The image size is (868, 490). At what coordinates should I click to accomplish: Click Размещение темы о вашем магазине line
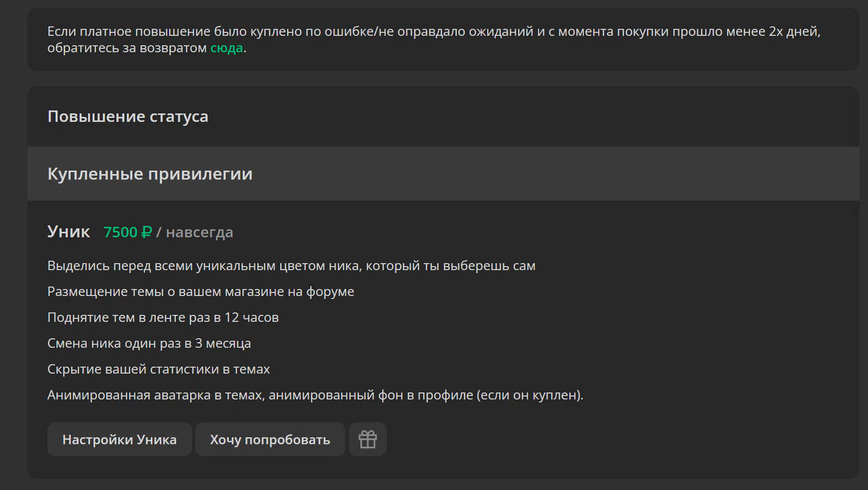coord(201,292)
